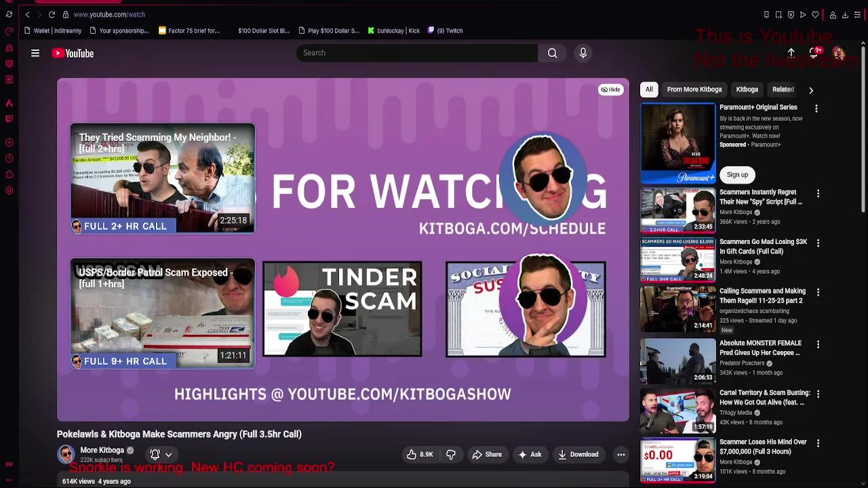
Task: Click the Share button
Action: point(487,455)
